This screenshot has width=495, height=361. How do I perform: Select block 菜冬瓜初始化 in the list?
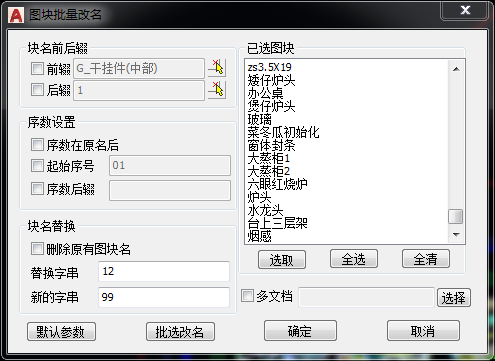point(283,132)
